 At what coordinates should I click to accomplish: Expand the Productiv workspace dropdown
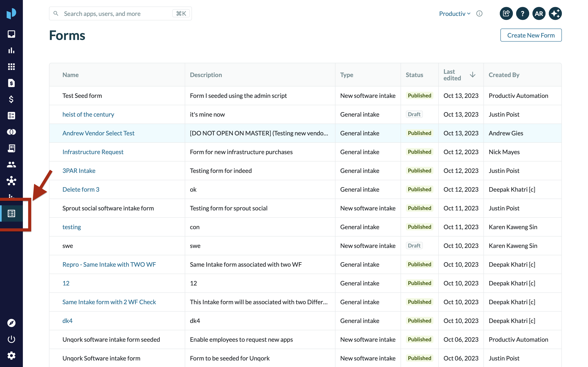pos(454,14)
